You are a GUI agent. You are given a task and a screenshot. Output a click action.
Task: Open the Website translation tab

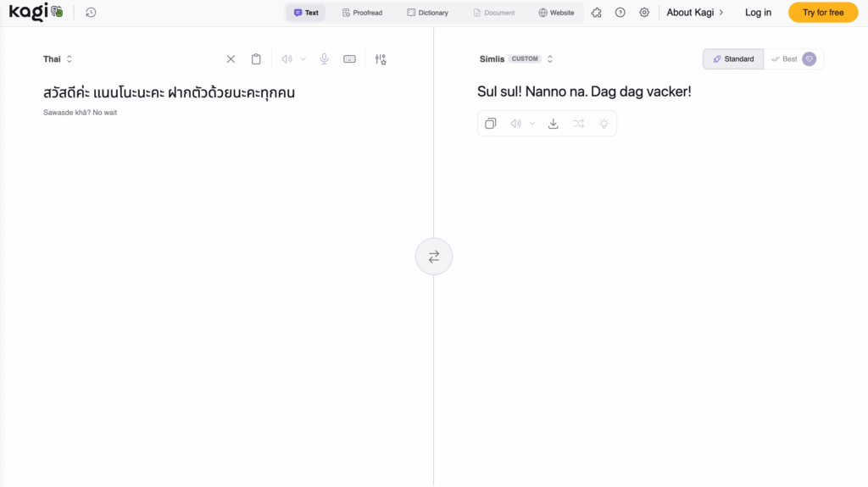pyautogui.click(x=556, y=13)
